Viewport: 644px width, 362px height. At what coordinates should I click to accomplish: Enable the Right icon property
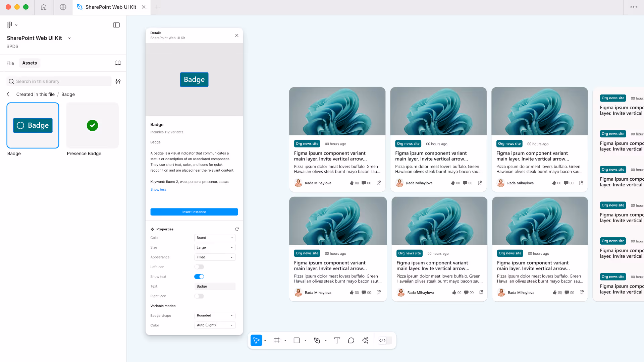pos(199,296)
